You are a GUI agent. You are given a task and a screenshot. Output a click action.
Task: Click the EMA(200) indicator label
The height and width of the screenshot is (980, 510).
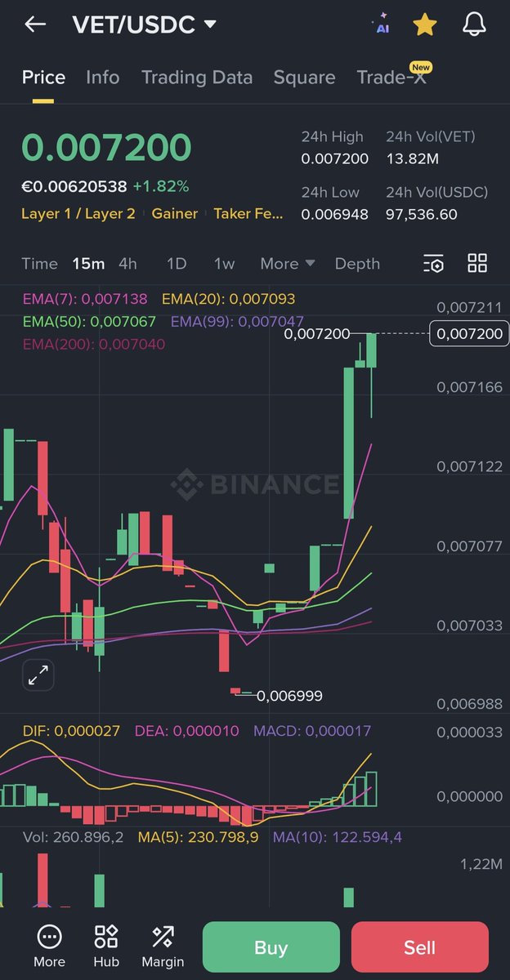click(93, 345)
